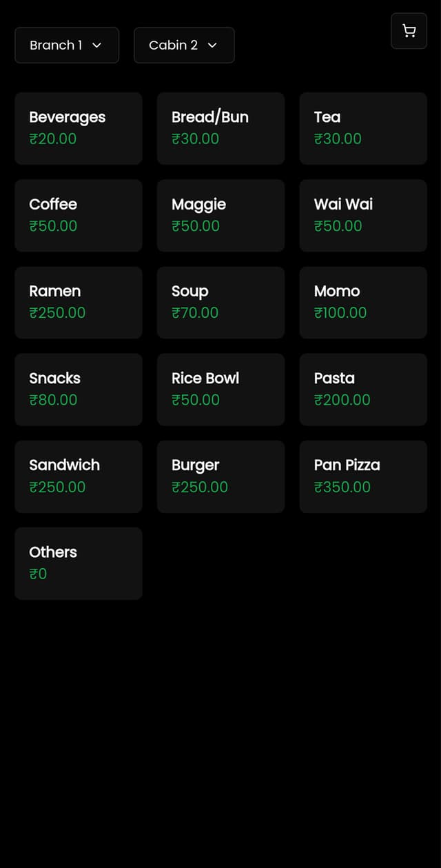Add Maggie to the order
Image resolution: width=441 pixels, height=868 pixels.
220,215
